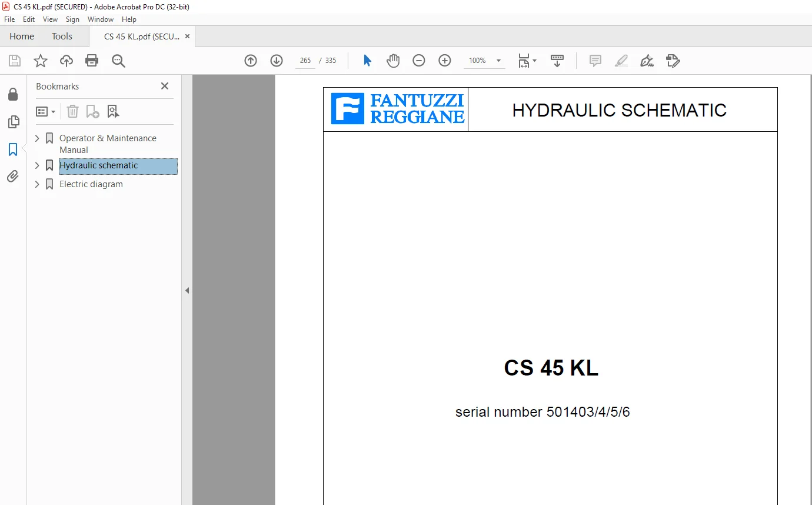Screen dimensions: 812x505
Task: Click the Print file icon
Action: coord(92,61)
